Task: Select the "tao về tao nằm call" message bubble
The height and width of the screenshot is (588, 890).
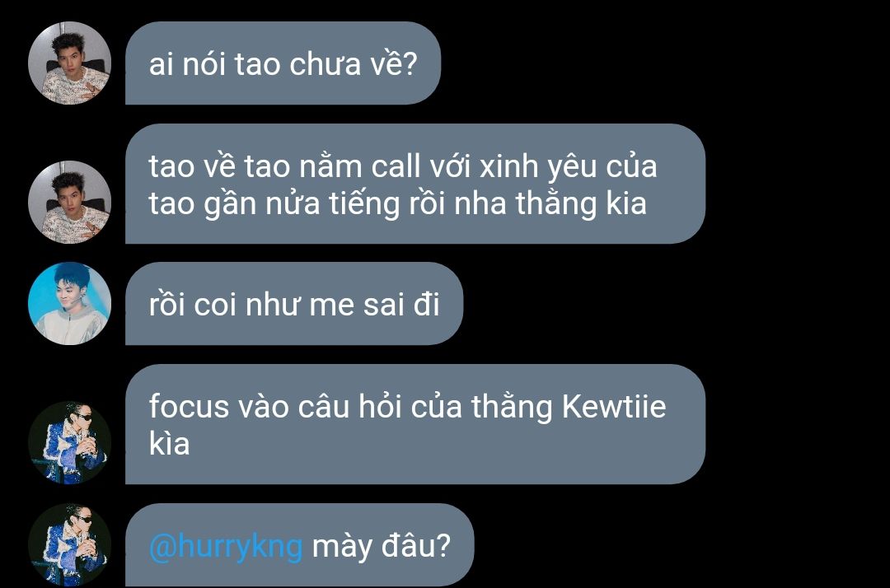Action: 415,184
